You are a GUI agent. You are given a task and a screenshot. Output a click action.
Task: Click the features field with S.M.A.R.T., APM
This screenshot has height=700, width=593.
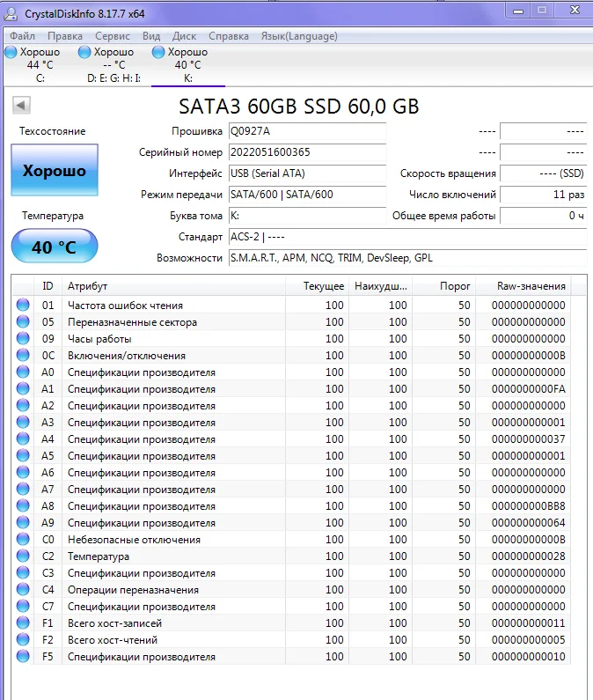[408, 258]
